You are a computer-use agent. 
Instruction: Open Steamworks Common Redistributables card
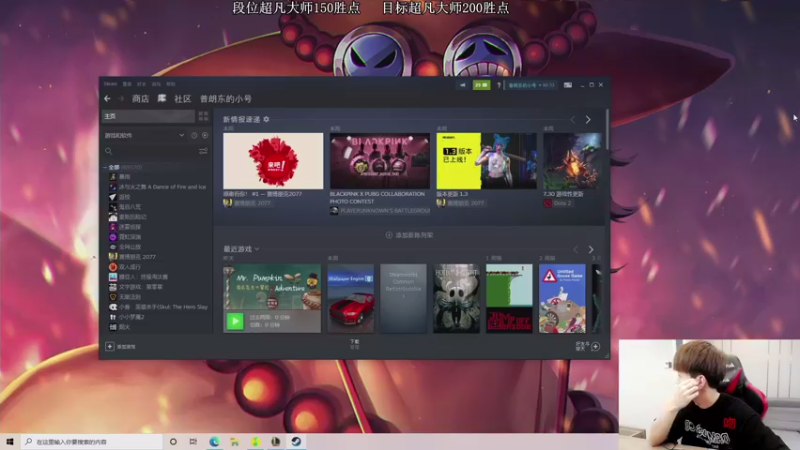pyautogui.click(x=403, y=298)
